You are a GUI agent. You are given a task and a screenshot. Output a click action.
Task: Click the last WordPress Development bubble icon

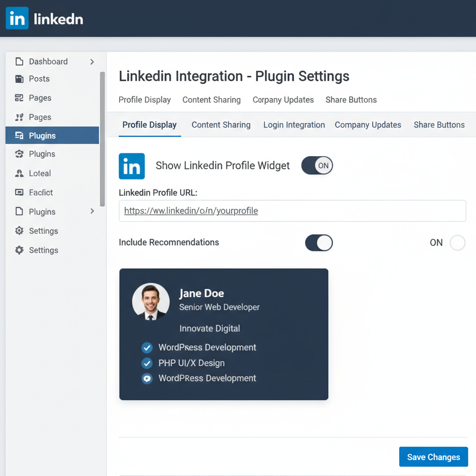click(147, 378)
